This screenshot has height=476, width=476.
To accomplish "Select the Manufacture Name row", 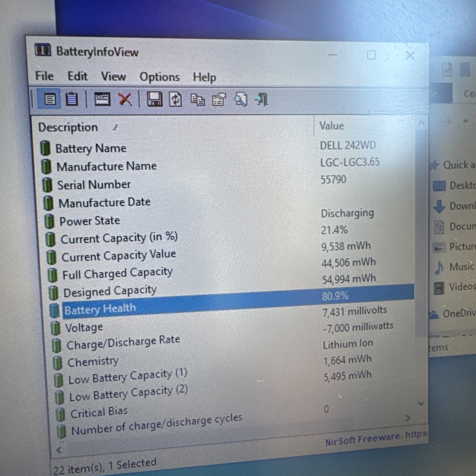I will pyautogui.click(x=227, y=165).
